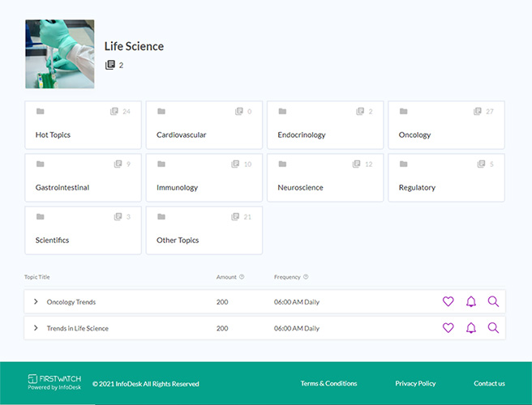This screenshot has height=405, width=532.
Task: Expand the Trends in Life Science row
Action: click(x=36, y=328)
